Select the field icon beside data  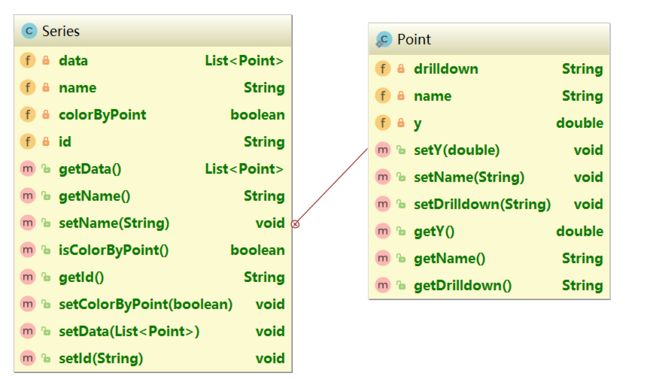coord(28,60)
